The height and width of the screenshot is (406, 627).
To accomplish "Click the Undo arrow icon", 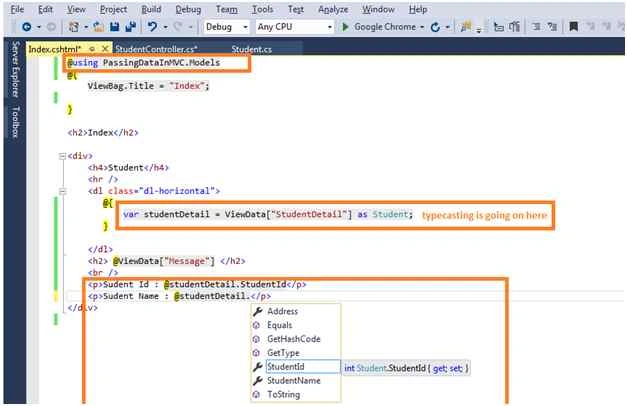I will pos(152,27).
